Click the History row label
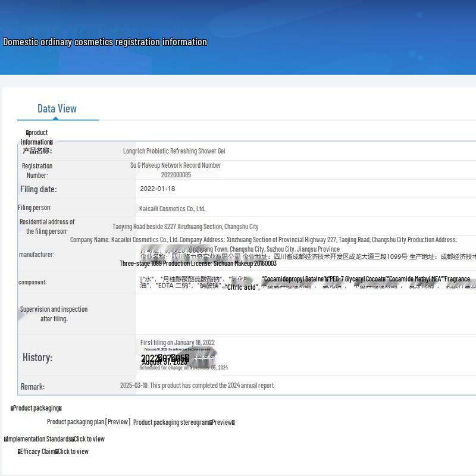The image size is (476, 476). point(37,358)
